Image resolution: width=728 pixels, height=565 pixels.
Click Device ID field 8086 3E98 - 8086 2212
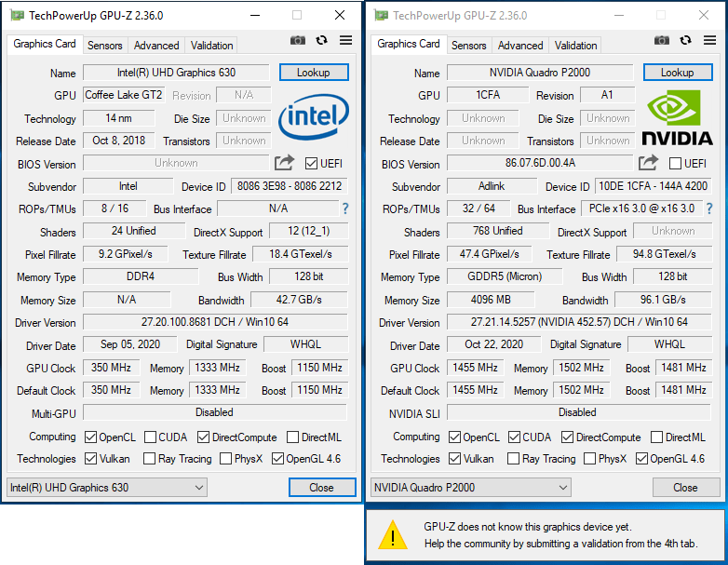point(290,186)
